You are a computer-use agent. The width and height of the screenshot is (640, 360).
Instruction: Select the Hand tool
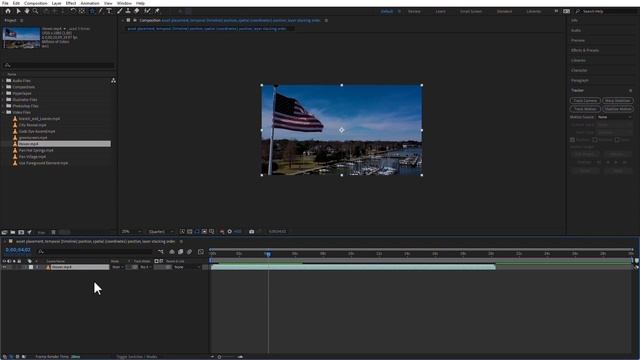[27, 11]
